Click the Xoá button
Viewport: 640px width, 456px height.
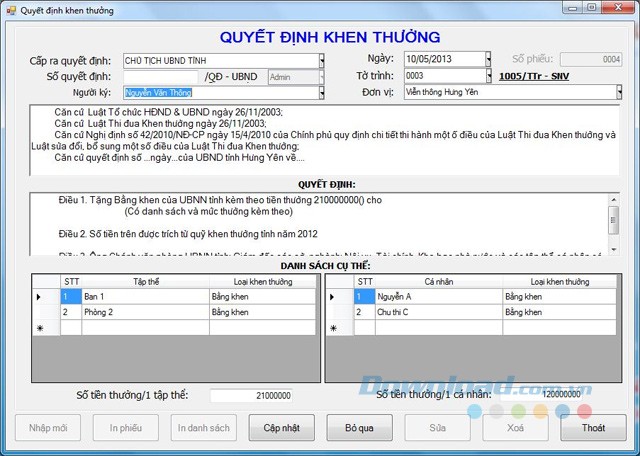(516, 428)
